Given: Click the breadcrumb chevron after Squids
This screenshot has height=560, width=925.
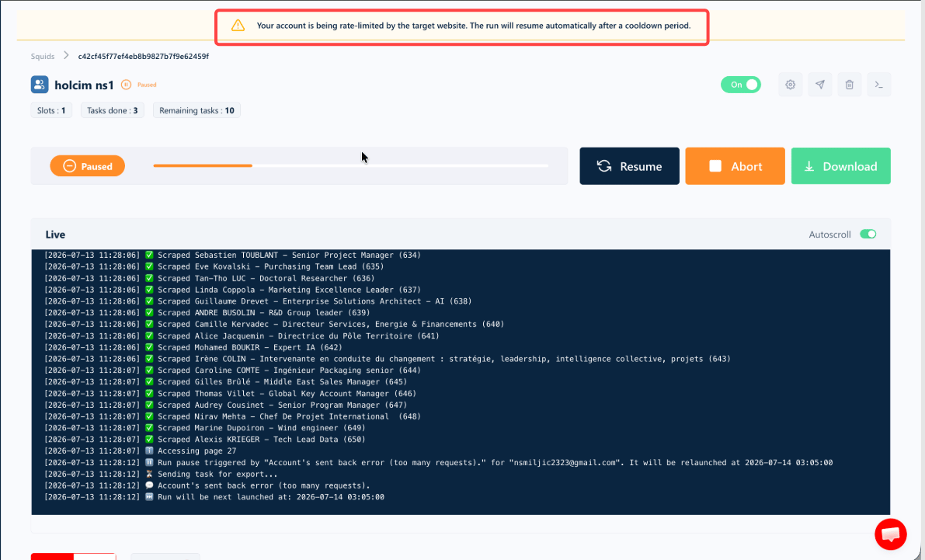Looking at the screenshot, I should point(66,56).
